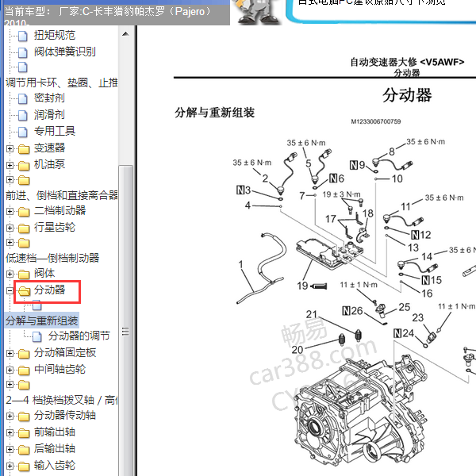The height and width of the screenshot is (476, 476).
Task: Click the 分动箱固定板 folder icon
Action: (24, 354)
